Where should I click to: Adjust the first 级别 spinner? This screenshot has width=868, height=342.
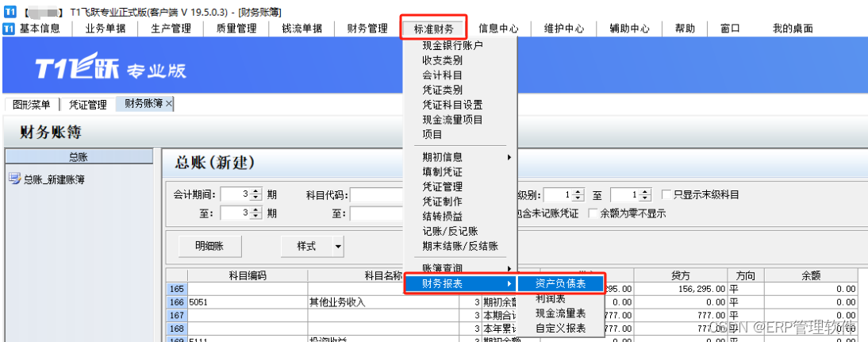tap(578, 194)
